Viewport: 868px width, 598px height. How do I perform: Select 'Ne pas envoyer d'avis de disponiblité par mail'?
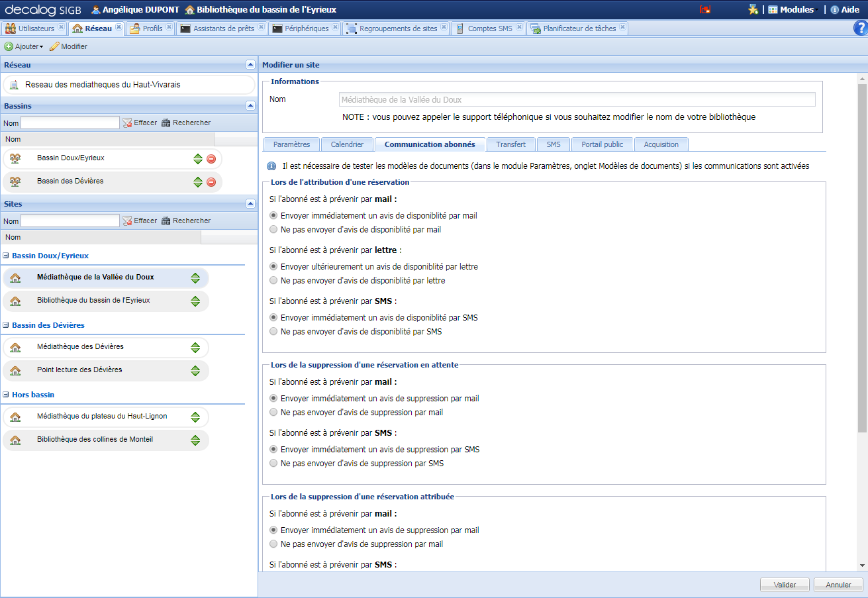273,230
